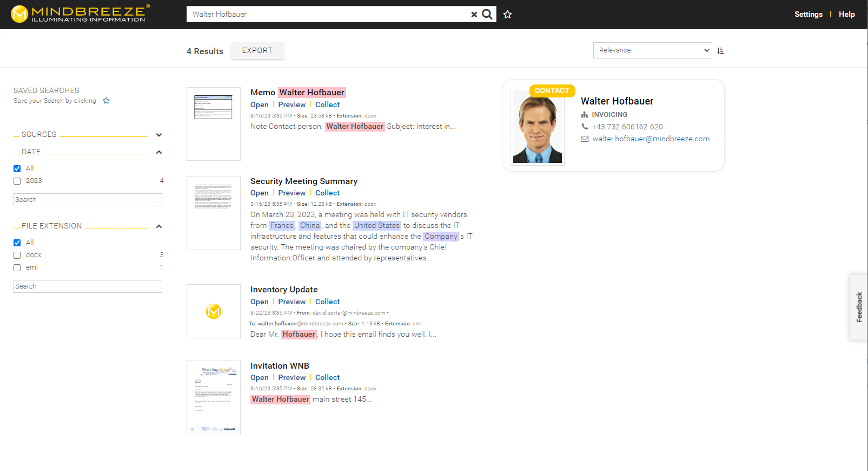
Task: Click the CONTACT badge on card
Action: pos(552,91)
